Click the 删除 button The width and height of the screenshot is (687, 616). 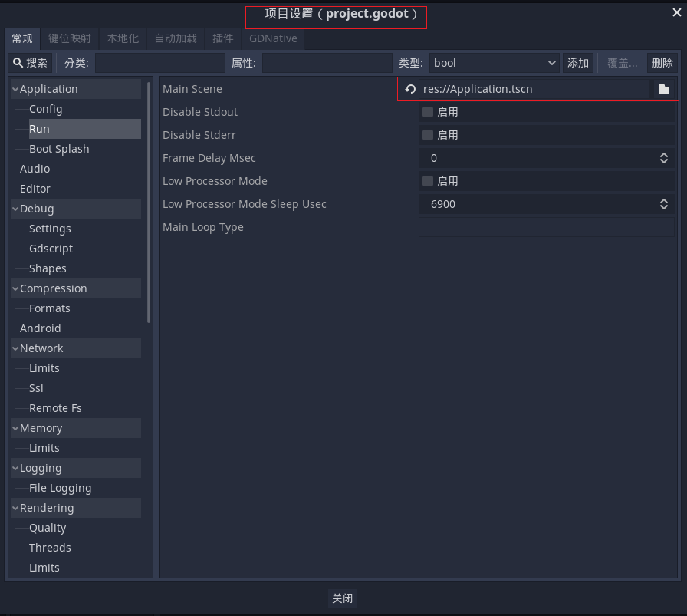coord(662,63)
